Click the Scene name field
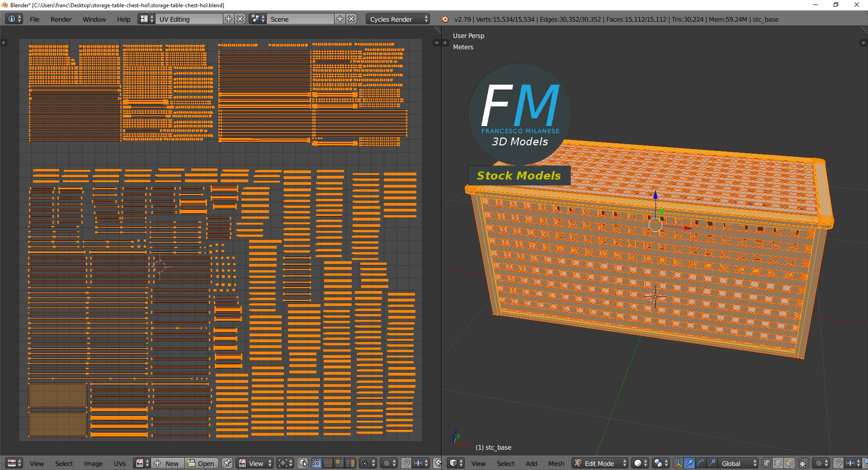Viewport: 868px width, 470px height. click(x=300, y=19)
